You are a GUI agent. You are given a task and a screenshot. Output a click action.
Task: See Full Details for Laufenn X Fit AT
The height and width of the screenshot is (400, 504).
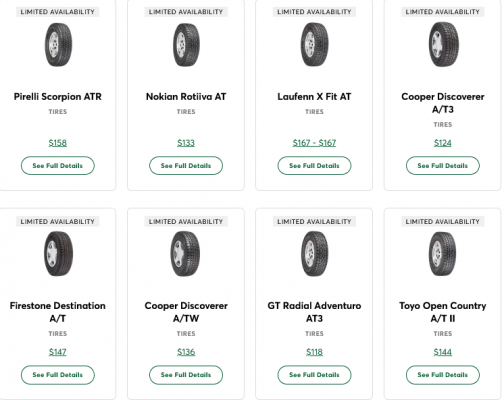click(x=314, y=166)
